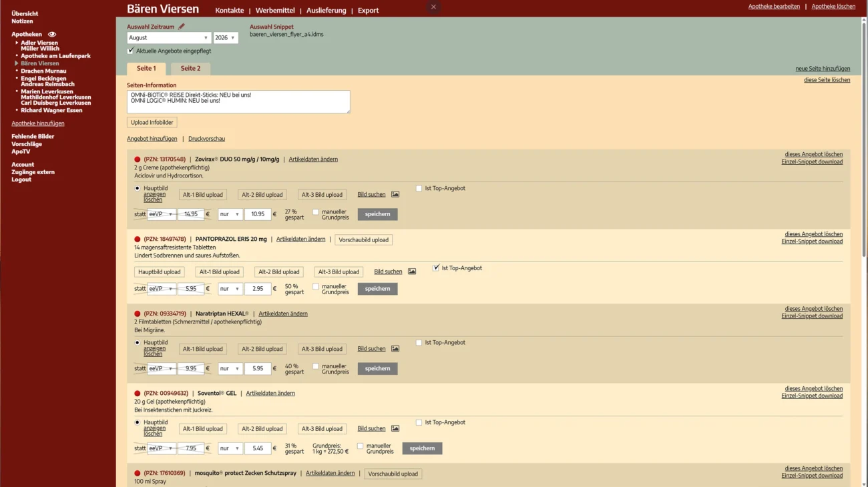This screenshot has width=868, height=487.
Task: Open the Export menu
Action: [368, 11]
